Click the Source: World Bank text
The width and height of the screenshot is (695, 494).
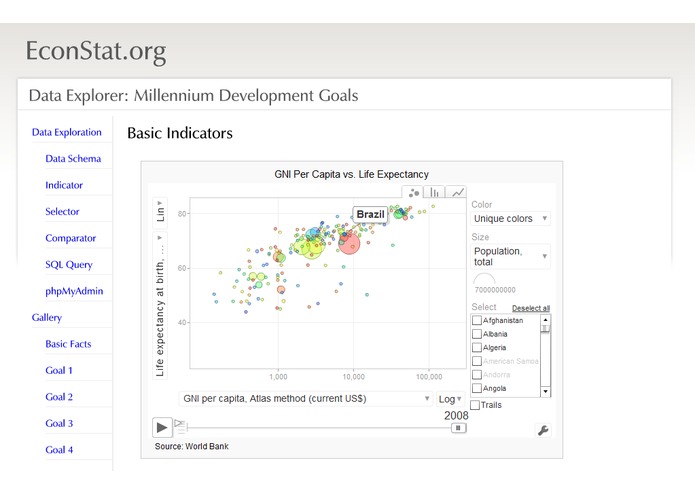pyautogui.click(x=191, y=446)
